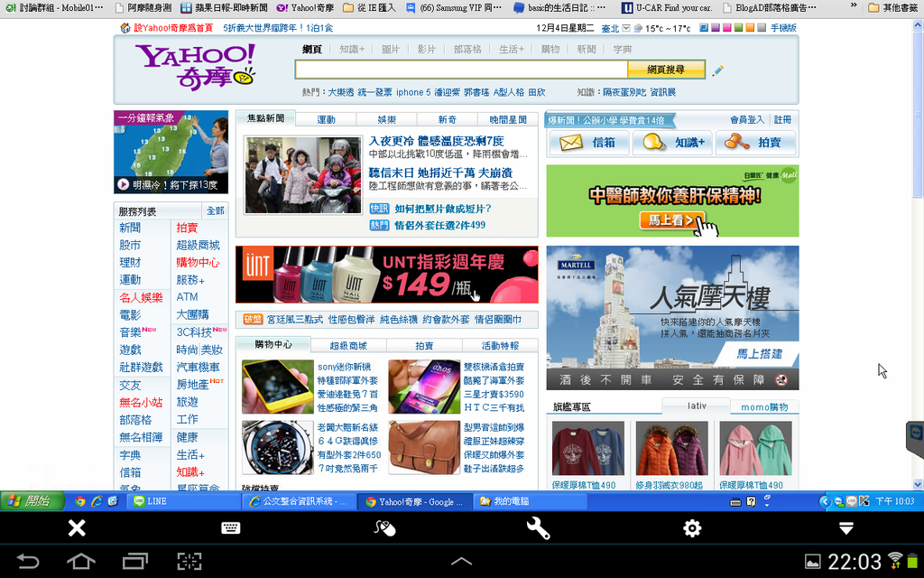Click the LINE bubble in system tray
This screenshot has width=924, height=578.
pyautogui.click(x=852, y=501)
